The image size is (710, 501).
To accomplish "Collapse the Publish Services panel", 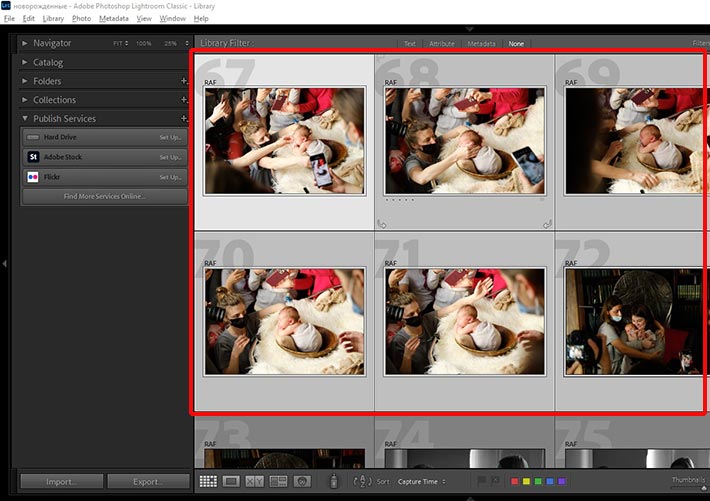I will [x=25, y=118].
